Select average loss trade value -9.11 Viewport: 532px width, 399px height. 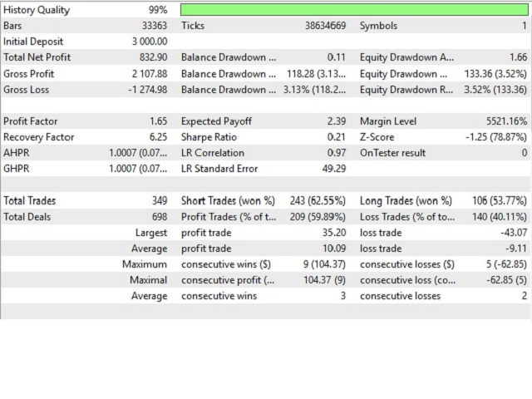tap(516, 249)
